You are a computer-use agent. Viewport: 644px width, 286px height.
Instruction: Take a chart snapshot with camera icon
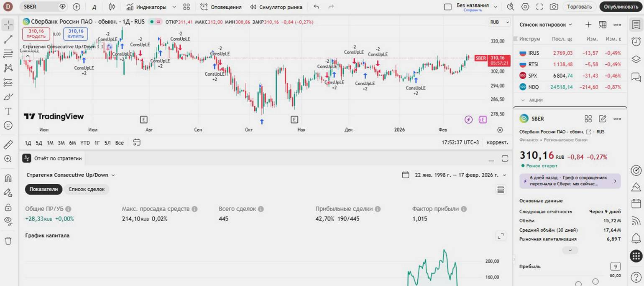point(554,7)
